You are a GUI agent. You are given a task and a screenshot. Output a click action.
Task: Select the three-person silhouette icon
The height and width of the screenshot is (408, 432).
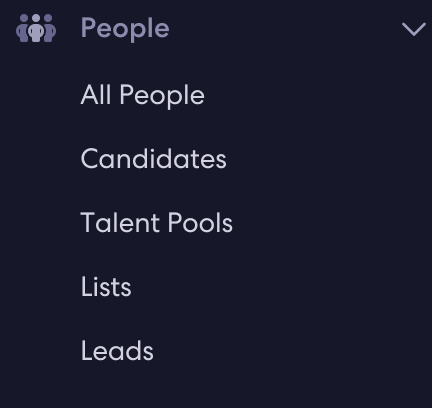click(36, 28)
